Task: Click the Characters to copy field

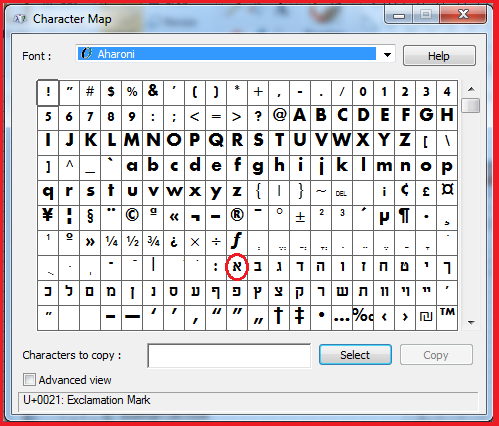Action: [229, 356]
